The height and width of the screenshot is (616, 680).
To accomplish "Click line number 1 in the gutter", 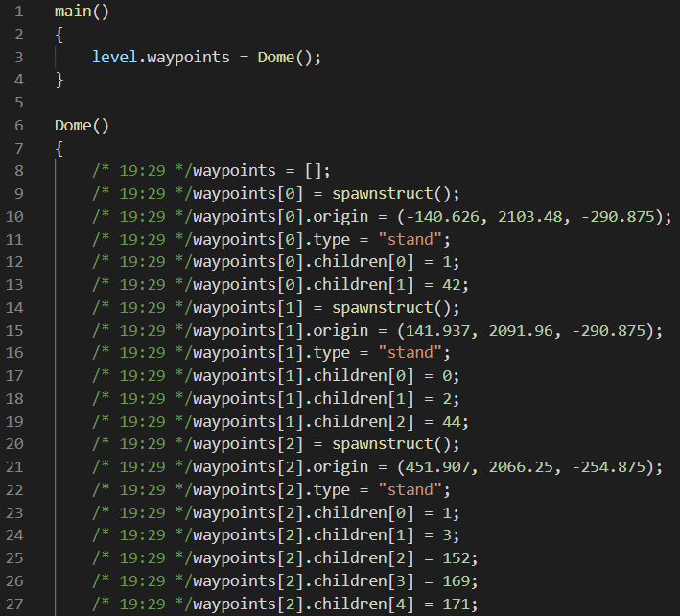I will (x=18, y=11).
